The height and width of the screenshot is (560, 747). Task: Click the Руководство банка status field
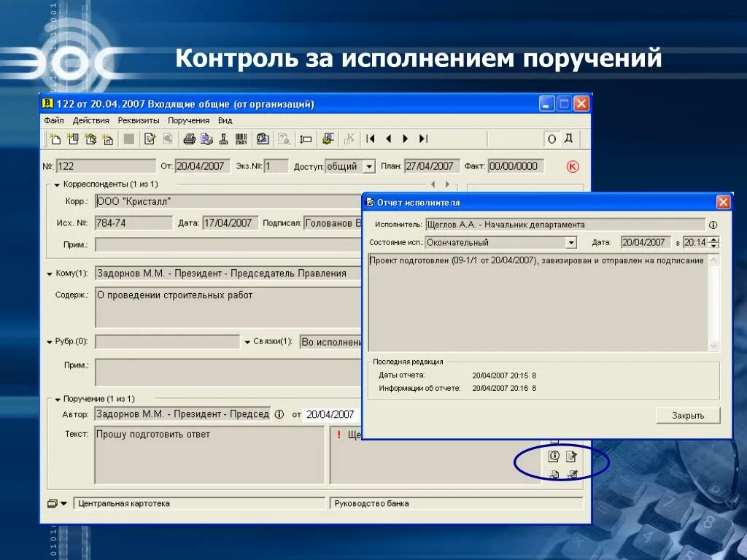pyautogui.click(x=457, y=503)
